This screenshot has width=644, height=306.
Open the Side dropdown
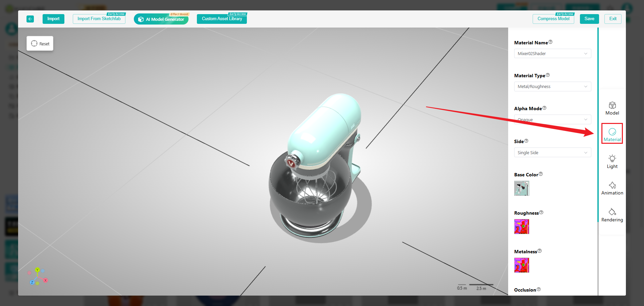tap(552, 153)
